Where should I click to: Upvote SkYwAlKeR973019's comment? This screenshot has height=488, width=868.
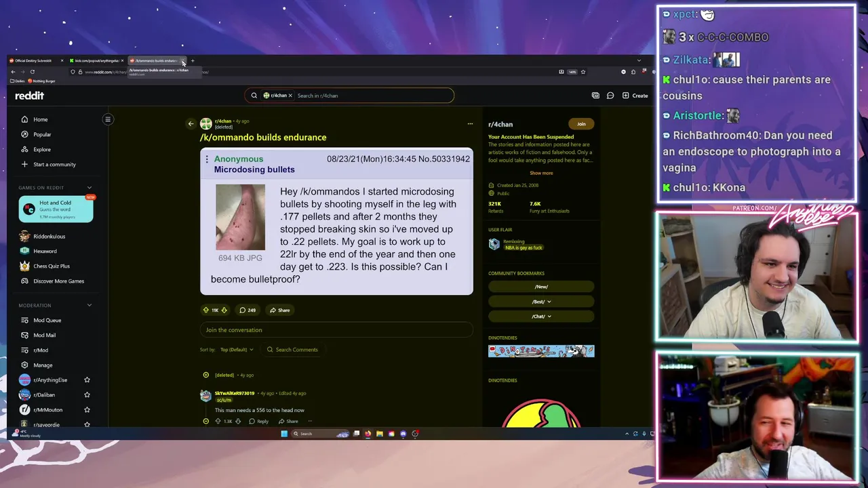click(218, 421)
